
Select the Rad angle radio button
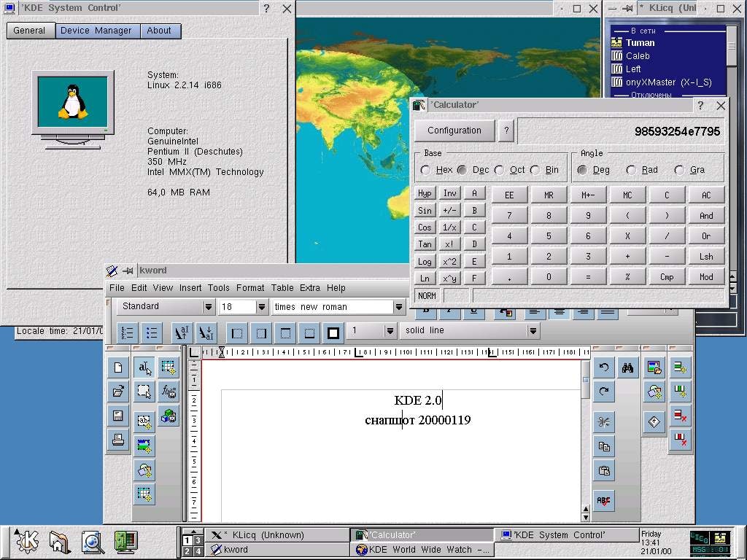pyautogui.click(x=631, y=170)
